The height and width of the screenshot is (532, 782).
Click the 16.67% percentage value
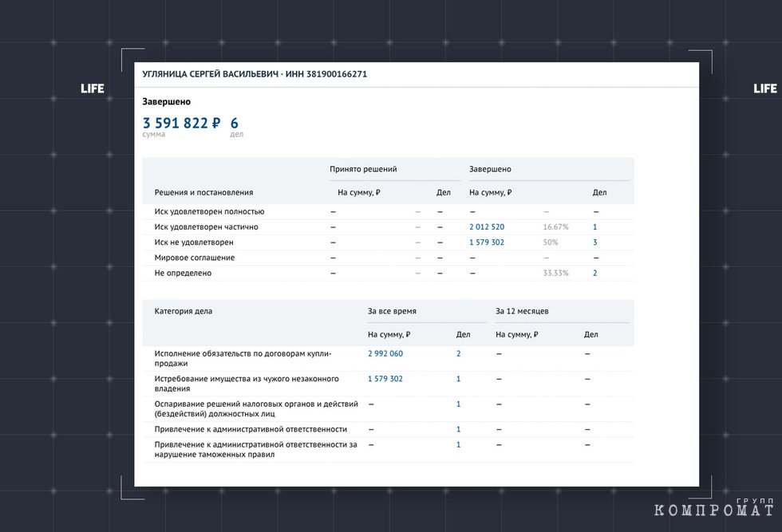pyautogui.click(x=555, y=227)
